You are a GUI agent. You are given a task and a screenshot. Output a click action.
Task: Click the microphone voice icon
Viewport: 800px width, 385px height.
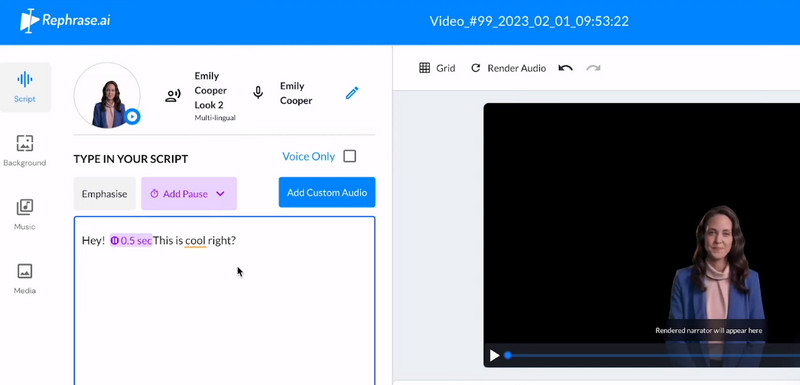[258, 93]
